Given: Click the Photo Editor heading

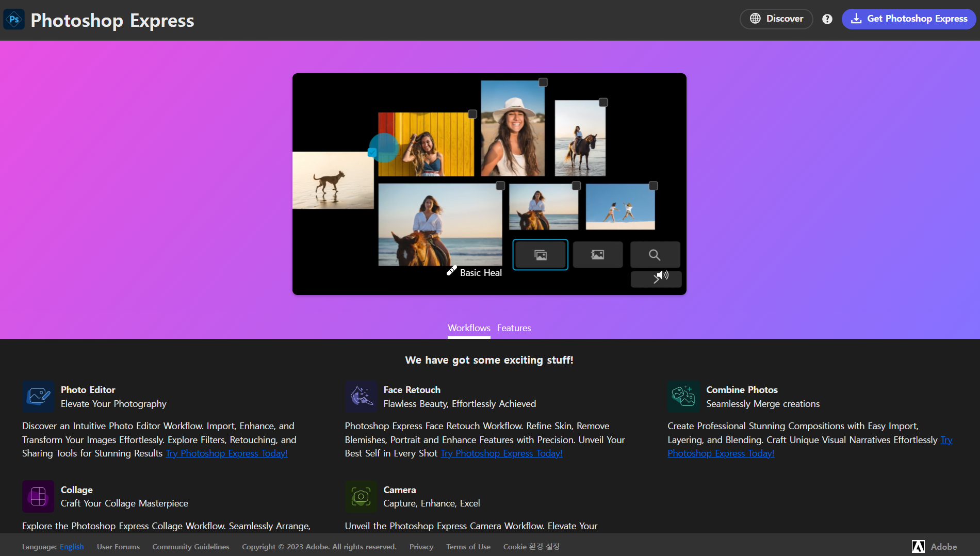Looking at the screenshot, I should pyautogui.click(x=88, y=390).
